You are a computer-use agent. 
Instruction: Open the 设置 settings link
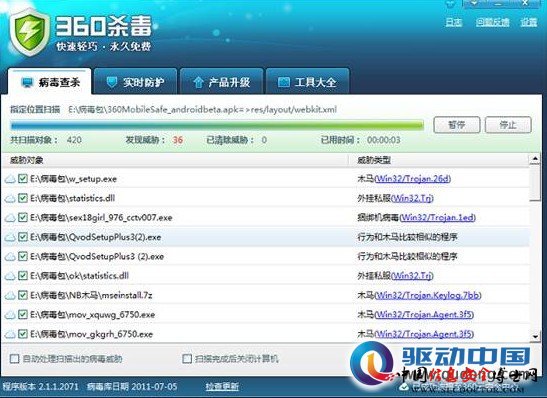[529, 22]
